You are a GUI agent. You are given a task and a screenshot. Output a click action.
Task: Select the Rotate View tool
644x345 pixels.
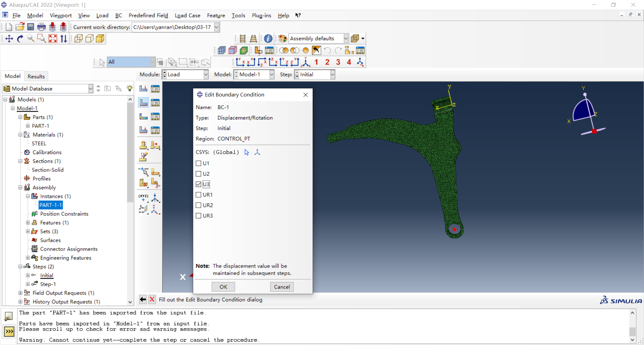(20, 39)
